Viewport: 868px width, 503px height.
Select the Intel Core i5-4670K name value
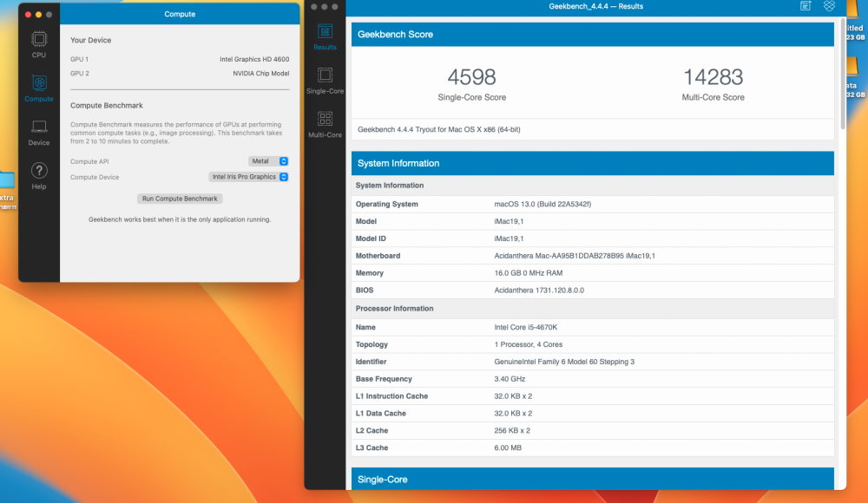point(525,327)
